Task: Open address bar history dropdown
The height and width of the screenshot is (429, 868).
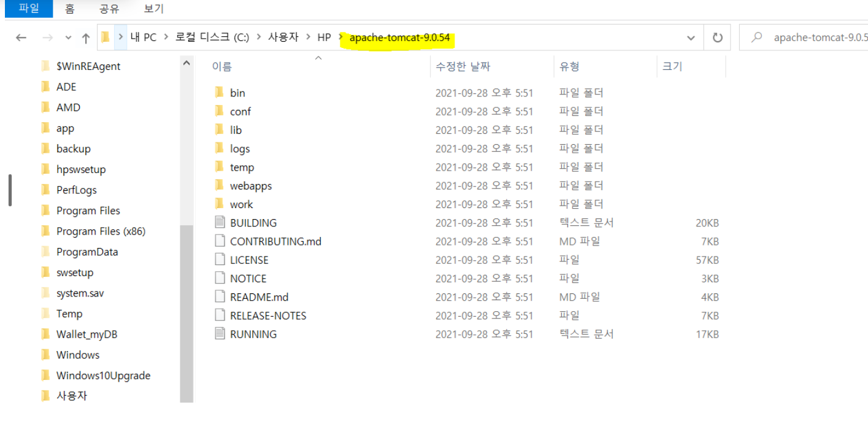Action: tap(691, 38)
